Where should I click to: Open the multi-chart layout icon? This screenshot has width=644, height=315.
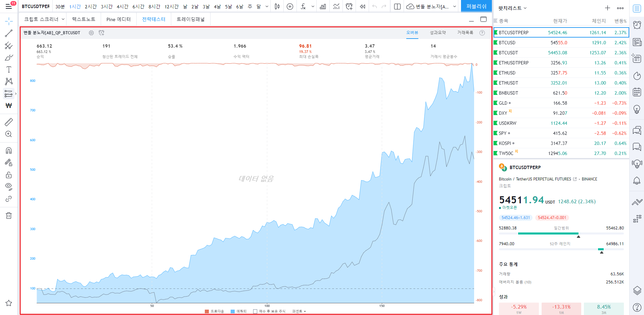coord(397,6)
